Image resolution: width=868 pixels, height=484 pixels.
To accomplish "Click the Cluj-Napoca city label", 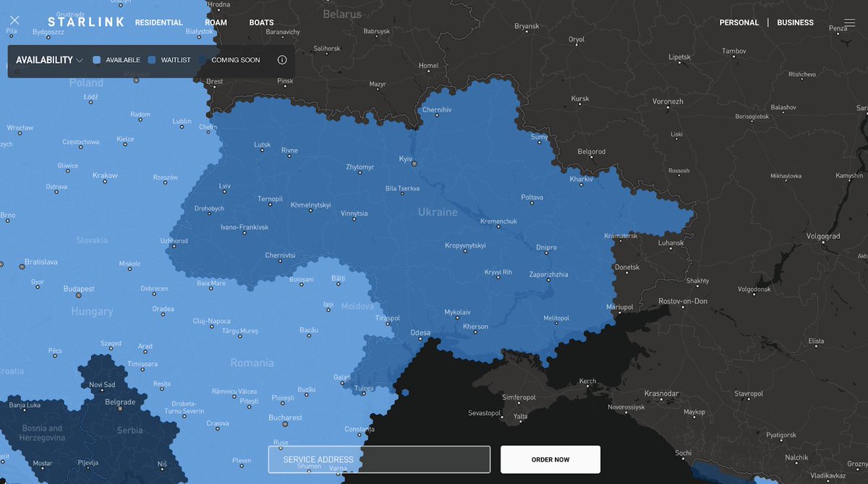I will click(211, 320).
